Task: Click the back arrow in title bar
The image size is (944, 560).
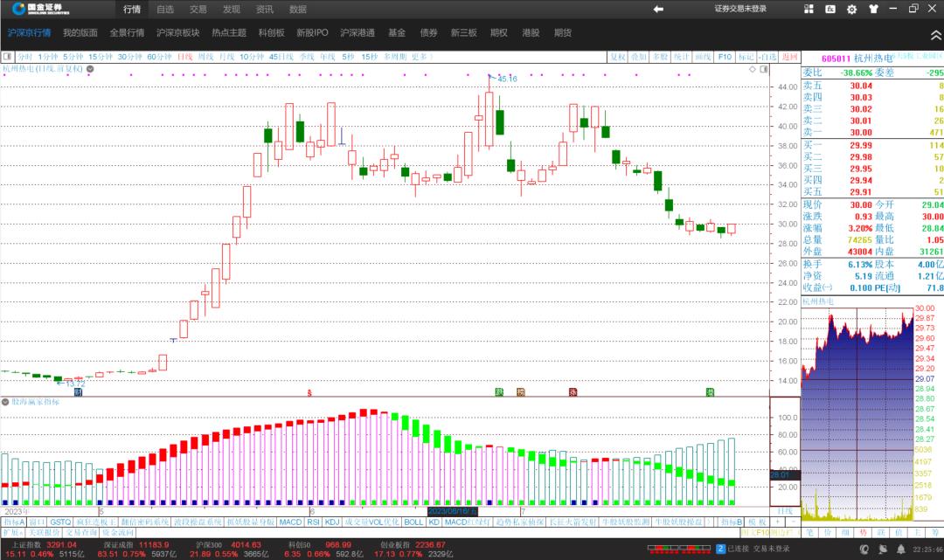Action: [x=658, y=9]
